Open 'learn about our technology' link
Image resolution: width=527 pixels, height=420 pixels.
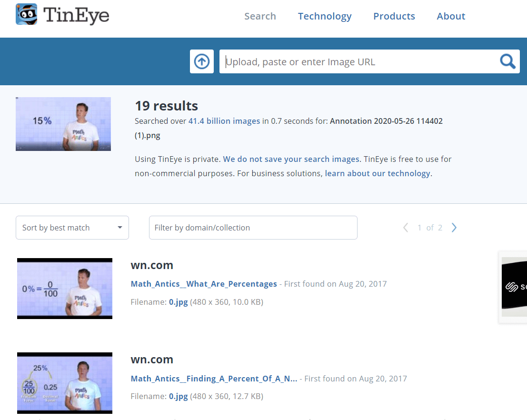point(378,173)
